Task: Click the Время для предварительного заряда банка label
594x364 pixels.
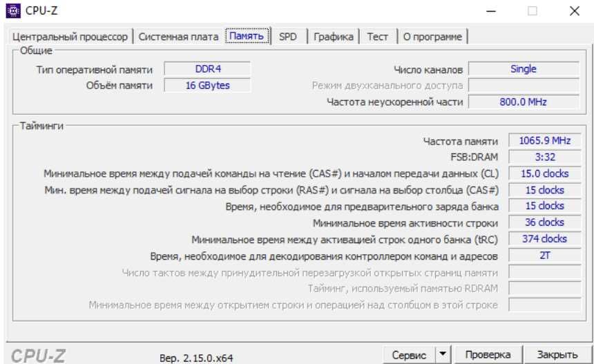Action: point(362,207)
